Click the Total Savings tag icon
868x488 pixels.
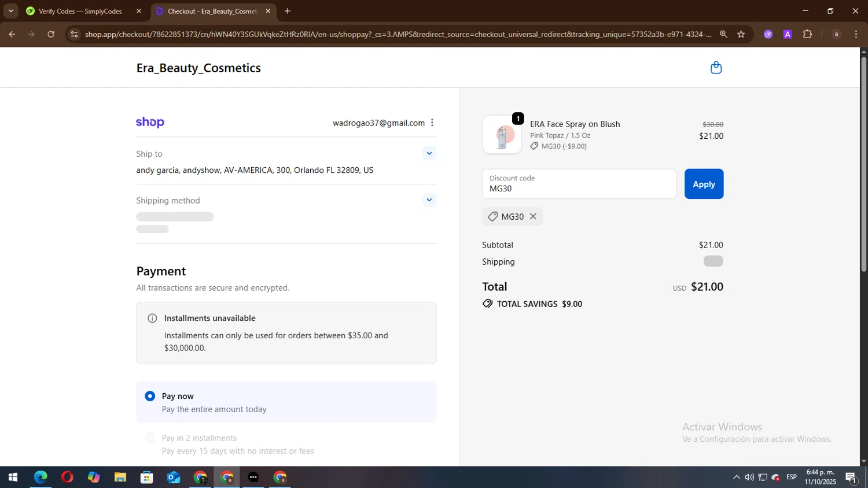pyautogui.click(x=488, y=304)
